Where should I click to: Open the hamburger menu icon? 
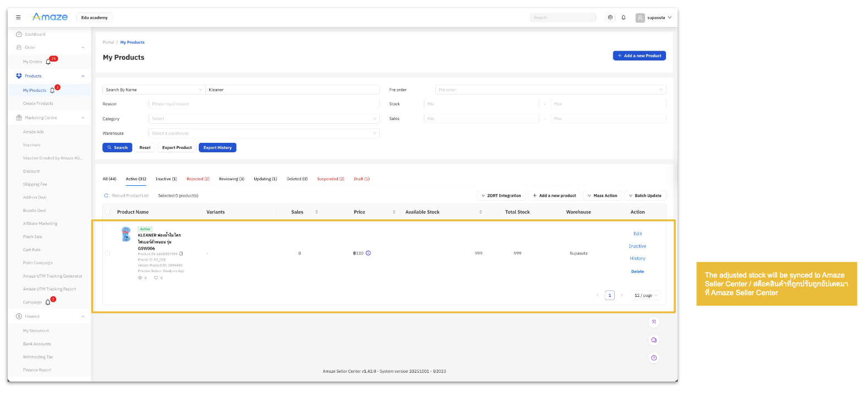point(18,18)
